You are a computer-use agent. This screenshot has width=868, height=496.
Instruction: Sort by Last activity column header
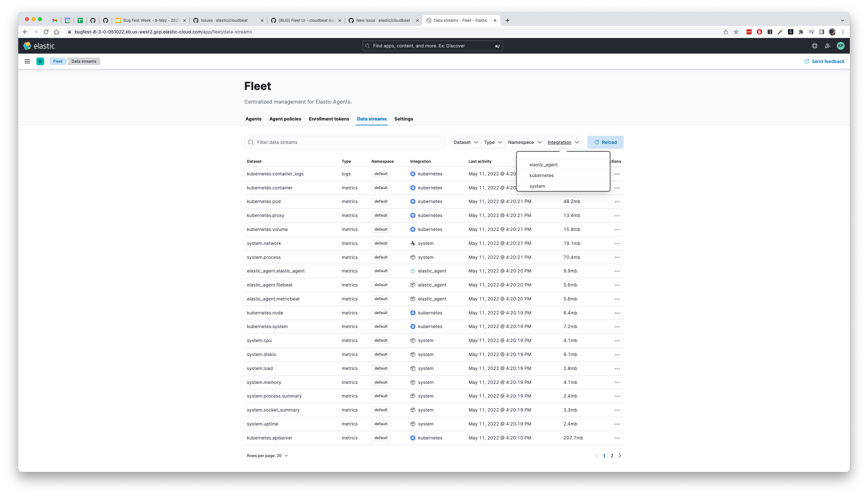[x=480, y=161]
